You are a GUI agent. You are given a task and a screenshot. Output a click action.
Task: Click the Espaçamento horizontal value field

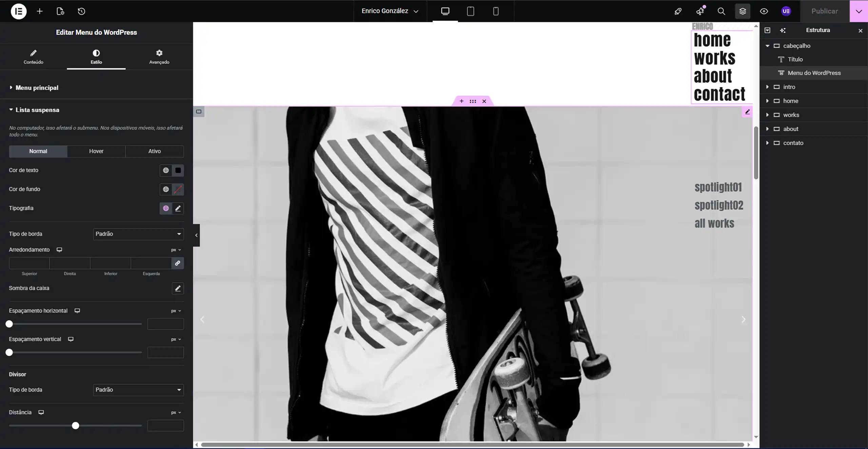click(x=165, y=324)
